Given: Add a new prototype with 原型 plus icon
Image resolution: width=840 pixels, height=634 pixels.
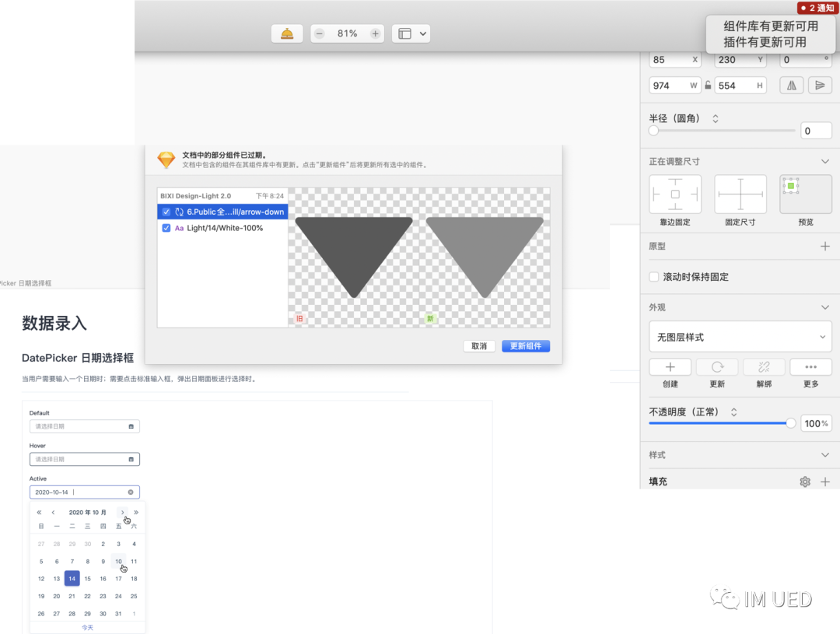Looking at the screenshot, I should pyautogui.click(x=825, y=246).
